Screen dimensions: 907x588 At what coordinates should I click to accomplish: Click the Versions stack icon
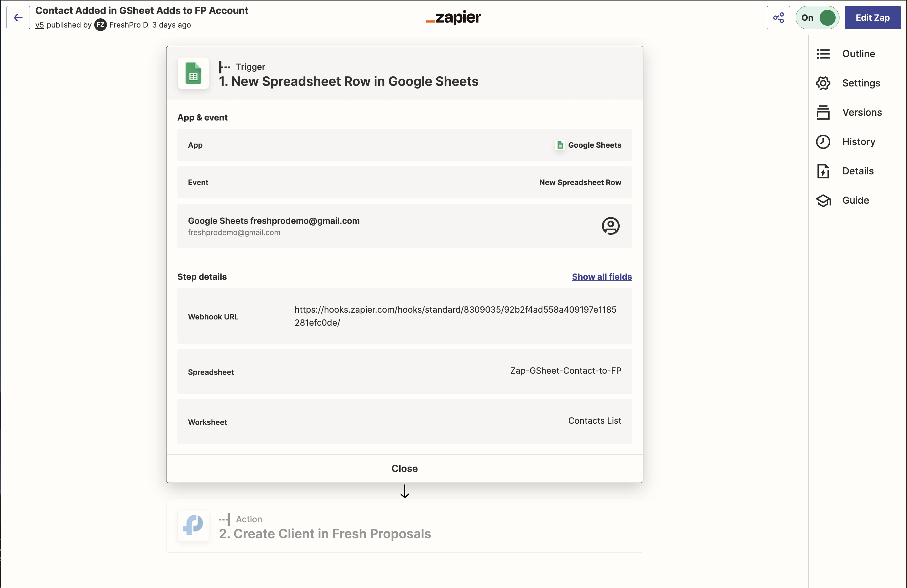click(823, 112)
